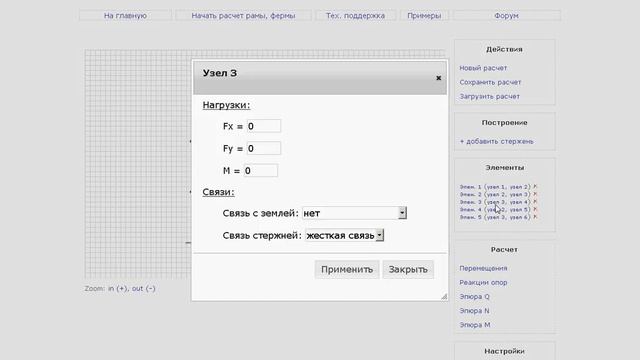This screenshot has height=360, width=640.
Task: Open the Связь с землей dropdown
Action: tap(354, 213)
